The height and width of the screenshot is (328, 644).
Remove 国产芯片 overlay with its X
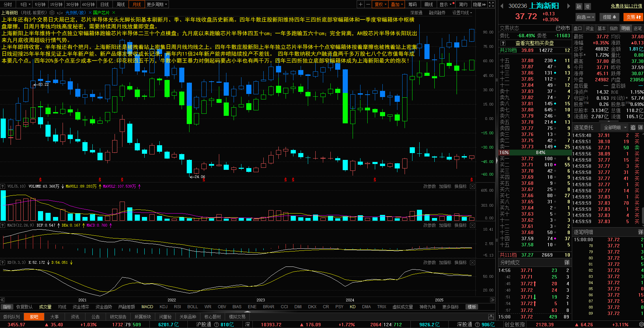point(114,13)
